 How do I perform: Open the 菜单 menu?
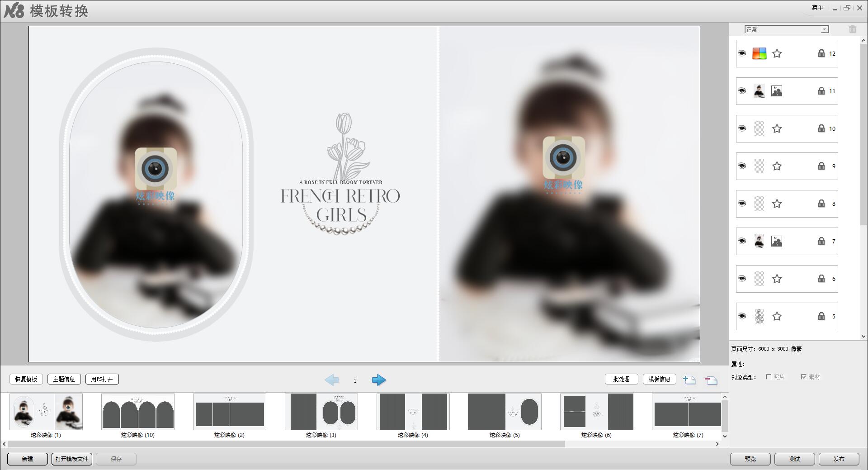pyautogui.click(x=817, y=8)
